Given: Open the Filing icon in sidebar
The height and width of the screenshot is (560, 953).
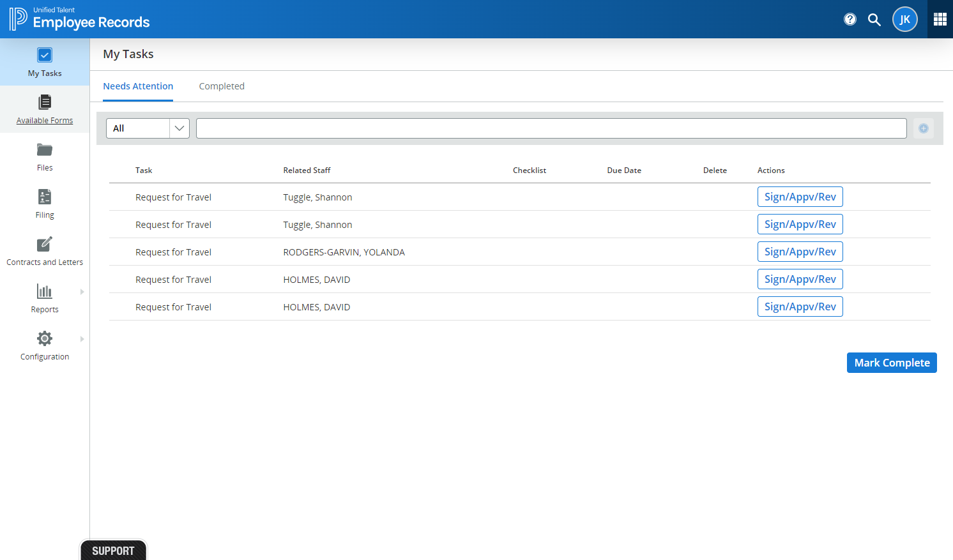Looking at the screenshot, I should [45, 197].
